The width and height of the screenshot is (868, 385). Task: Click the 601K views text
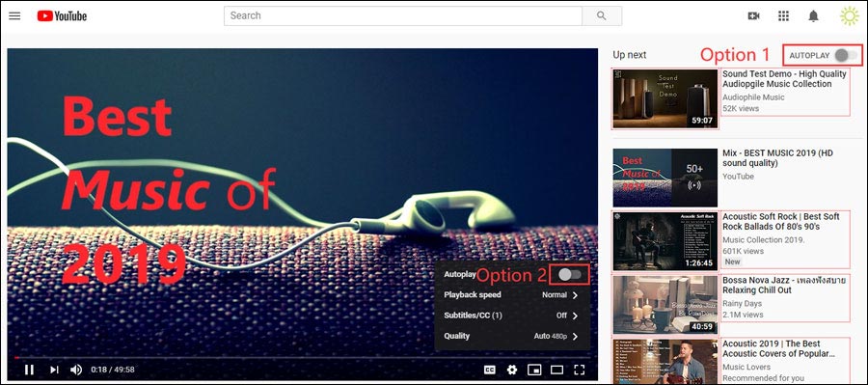743,251
